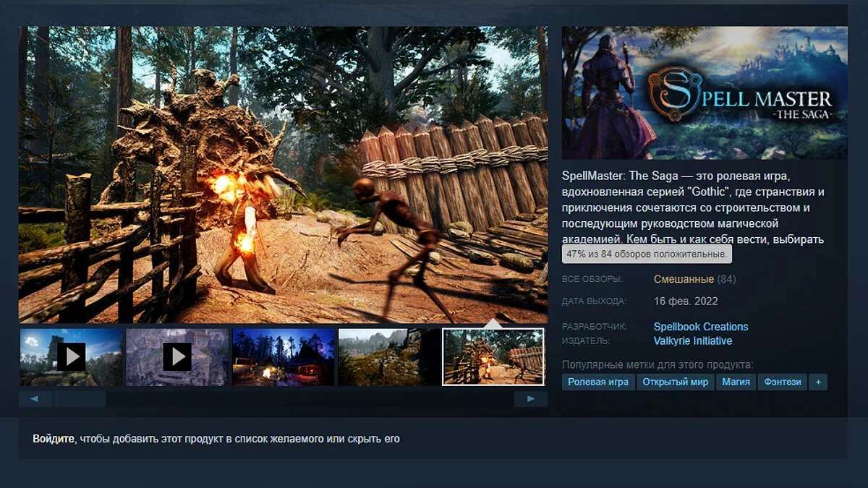Open the main screenshot with skeleton creature
Viewport: 868px width, 488px height.
283,175
